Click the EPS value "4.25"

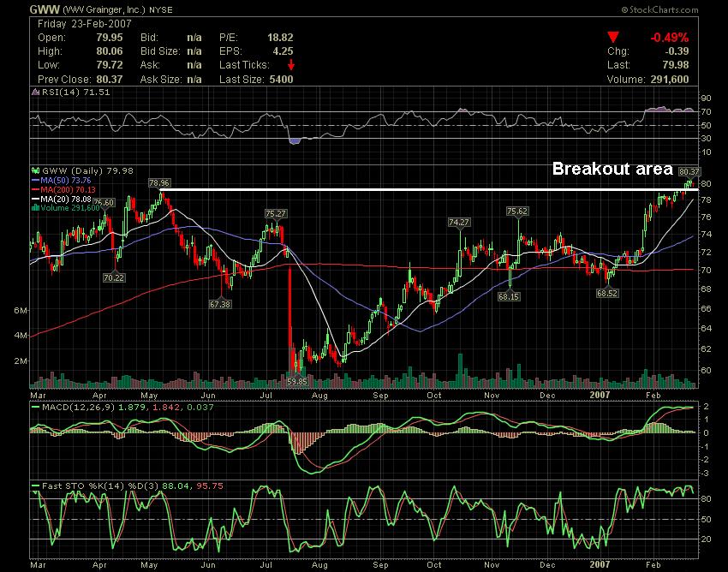283,51
